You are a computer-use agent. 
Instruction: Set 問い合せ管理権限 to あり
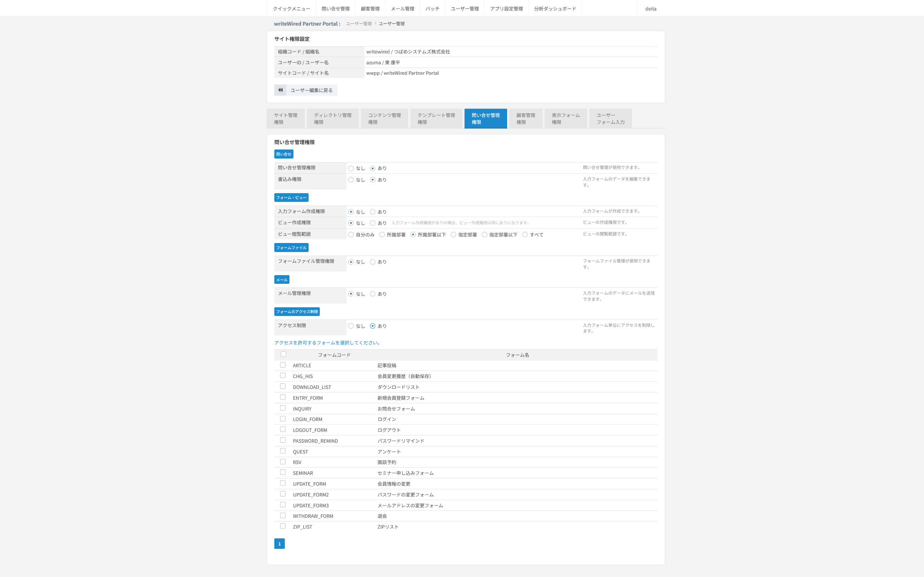coord(372,168)
